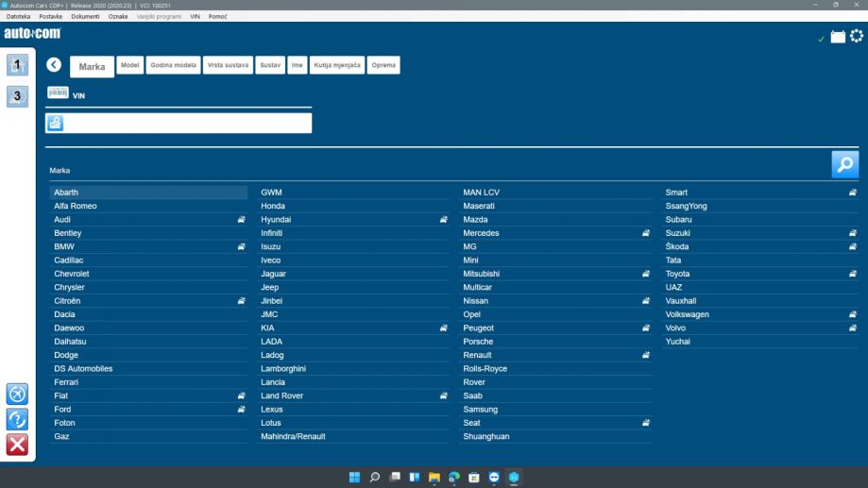Switch to the Ime tab

click(298, 65)
